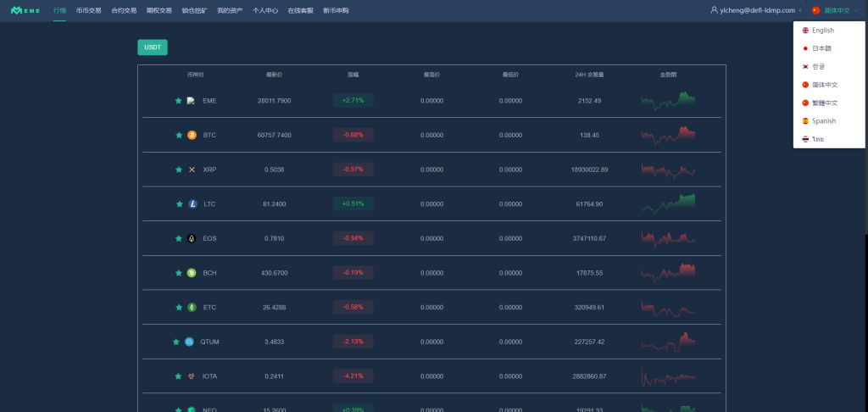Toggle the favorite star for IOTA
868x412 pixels.
click(x=178, y=376)
